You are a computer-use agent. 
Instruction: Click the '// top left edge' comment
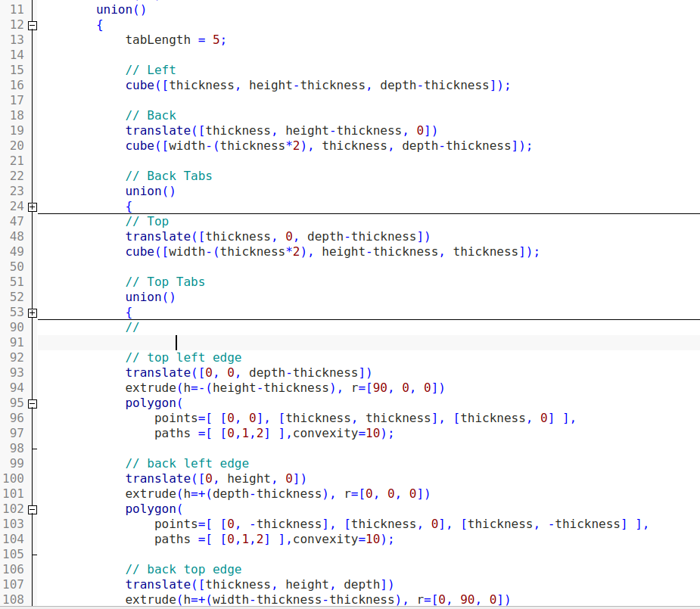(183, 358)
